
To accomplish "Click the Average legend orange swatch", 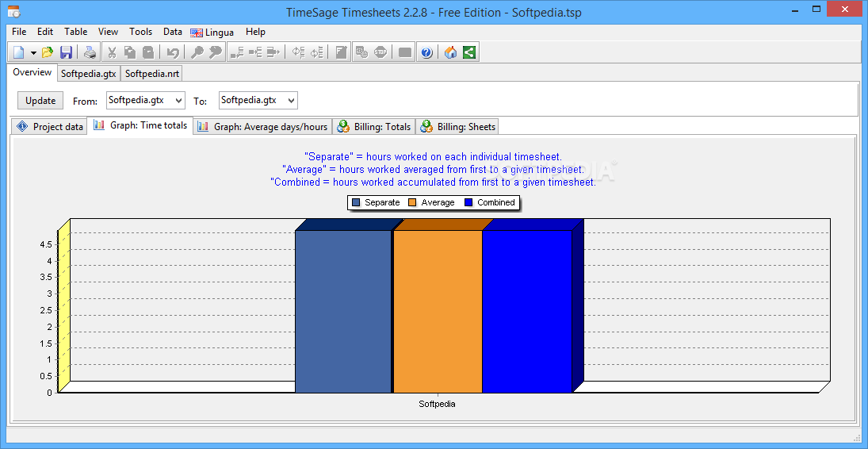I will pos(412,203).
